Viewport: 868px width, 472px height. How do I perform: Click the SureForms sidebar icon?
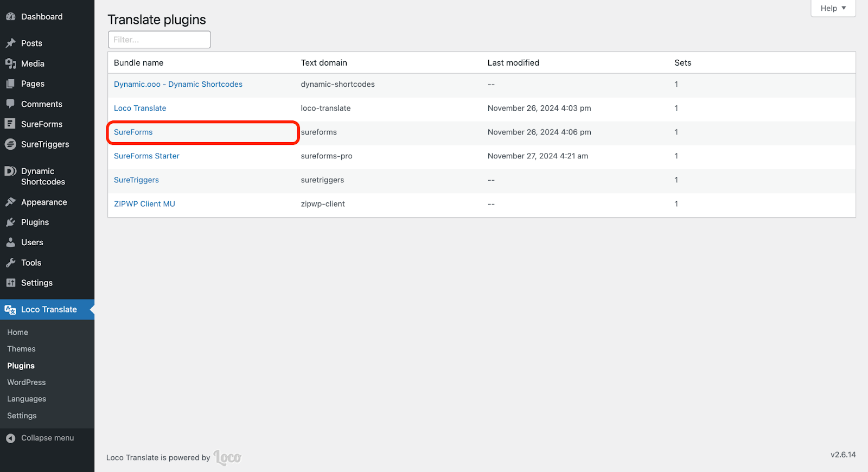coord(10,124)
